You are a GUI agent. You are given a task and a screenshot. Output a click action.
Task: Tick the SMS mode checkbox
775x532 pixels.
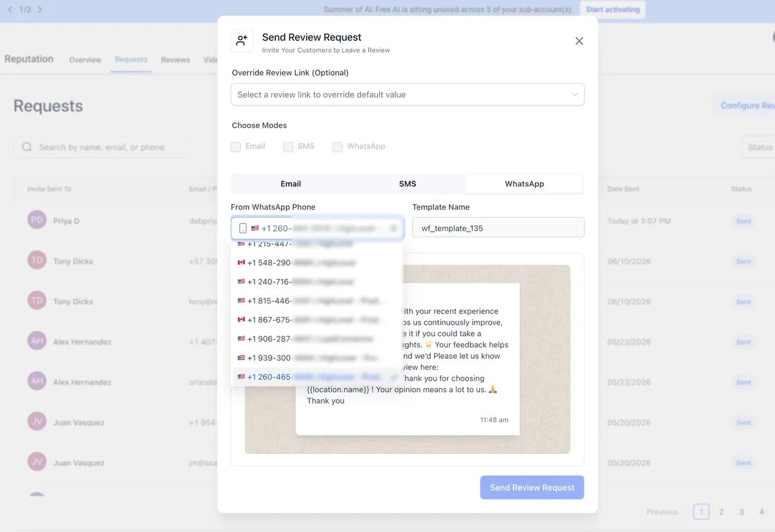click(288, 147)
